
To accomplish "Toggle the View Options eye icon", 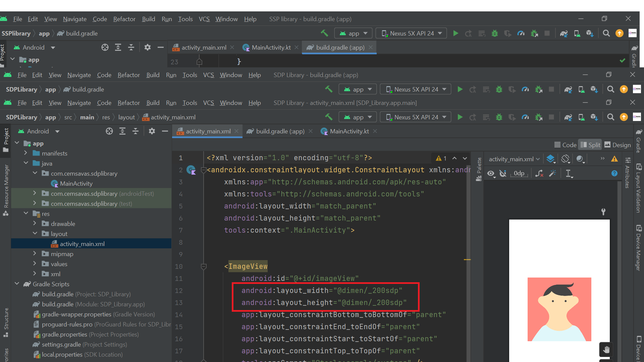I will [x=491, y=173].
